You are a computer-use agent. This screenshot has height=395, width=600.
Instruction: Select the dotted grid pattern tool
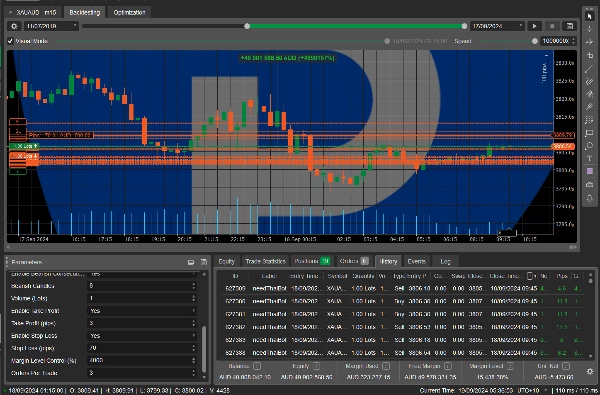click(x=590, y=120)
